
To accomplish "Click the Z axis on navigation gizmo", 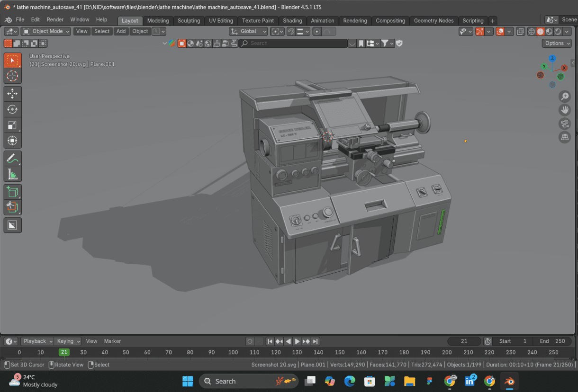I will point(552,58).
